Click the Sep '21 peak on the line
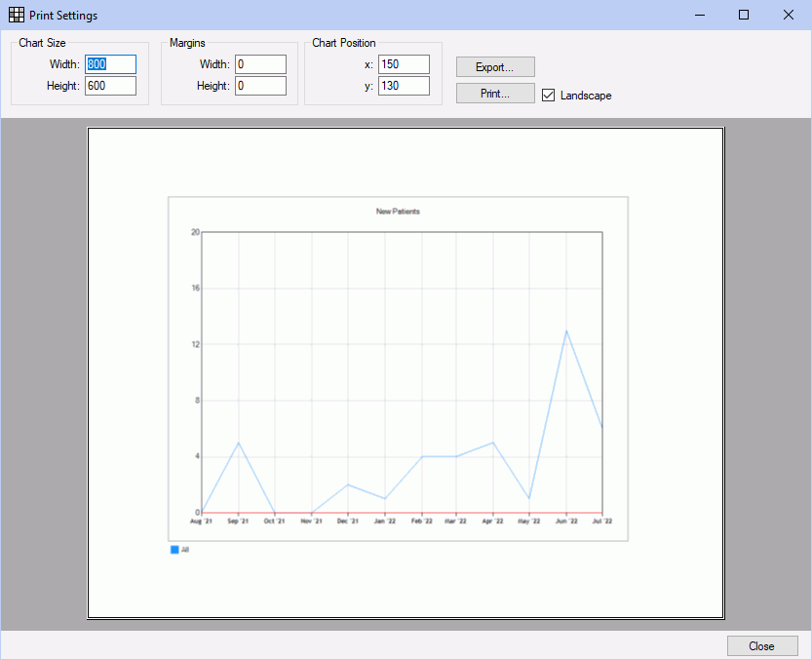Viewport: 812px width, 660px height. click(x=239, y=443)
